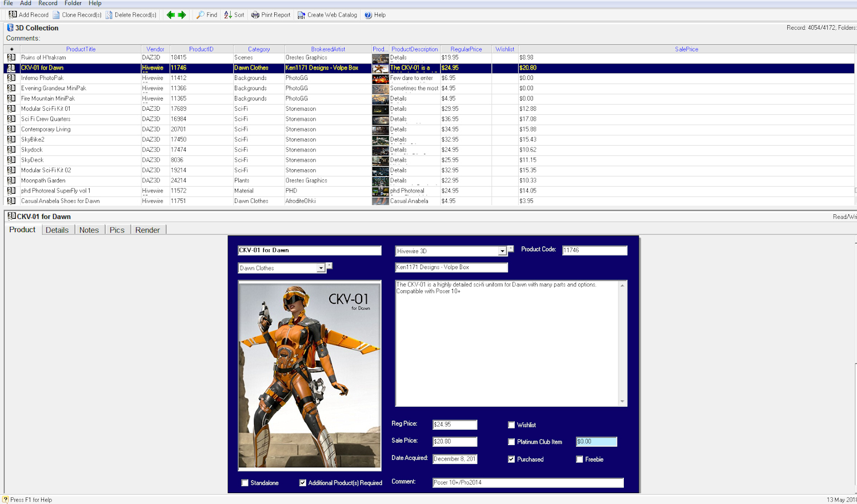Click the ProductTitle column header

tap(81, 49)
